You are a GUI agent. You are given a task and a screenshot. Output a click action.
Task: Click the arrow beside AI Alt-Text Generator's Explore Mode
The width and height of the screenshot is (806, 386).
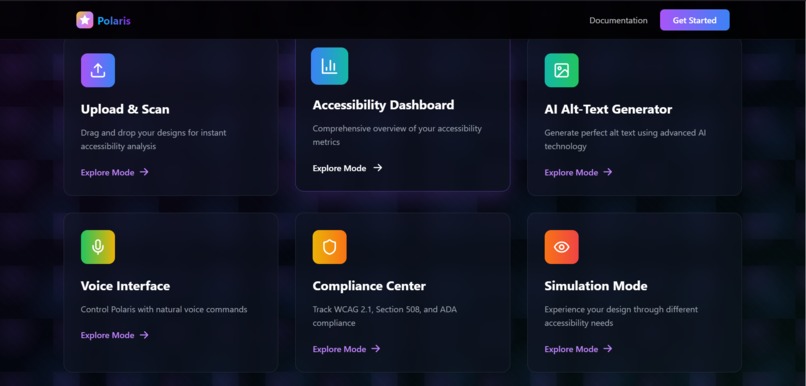[608, 172]
